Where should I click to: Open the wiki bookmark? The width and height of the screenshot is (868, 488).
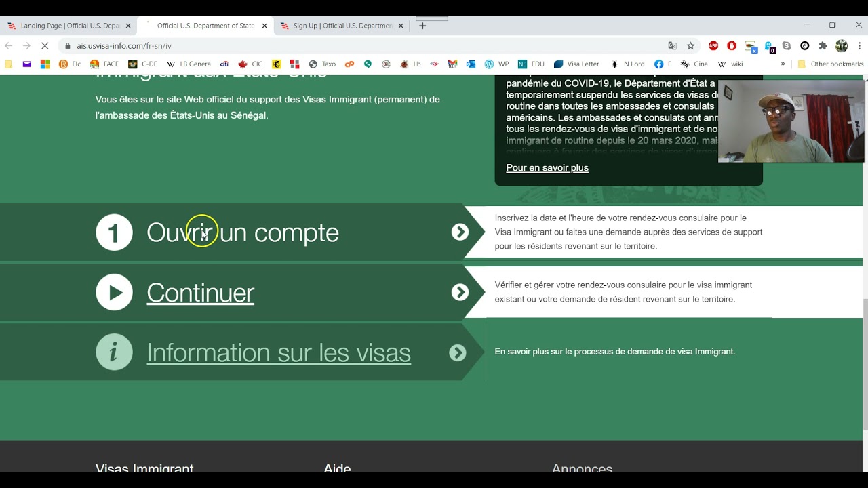730,64
